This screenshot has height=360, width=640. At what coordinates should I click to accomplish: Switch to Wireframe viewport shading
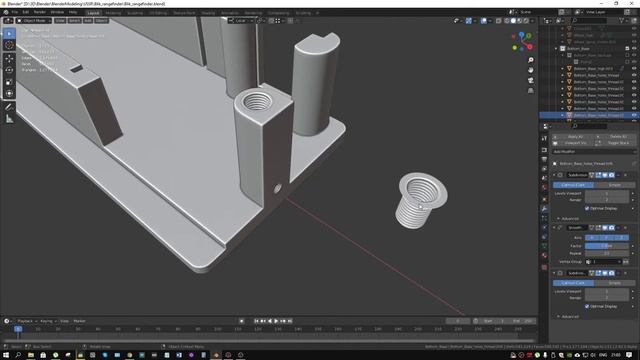507,20
